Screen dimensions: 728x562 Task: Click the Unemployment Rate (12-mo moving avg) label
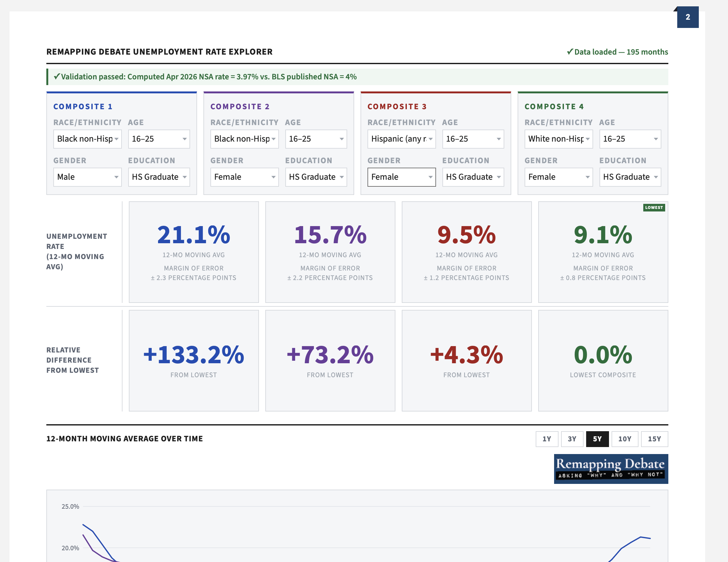(x=77, y=251)
